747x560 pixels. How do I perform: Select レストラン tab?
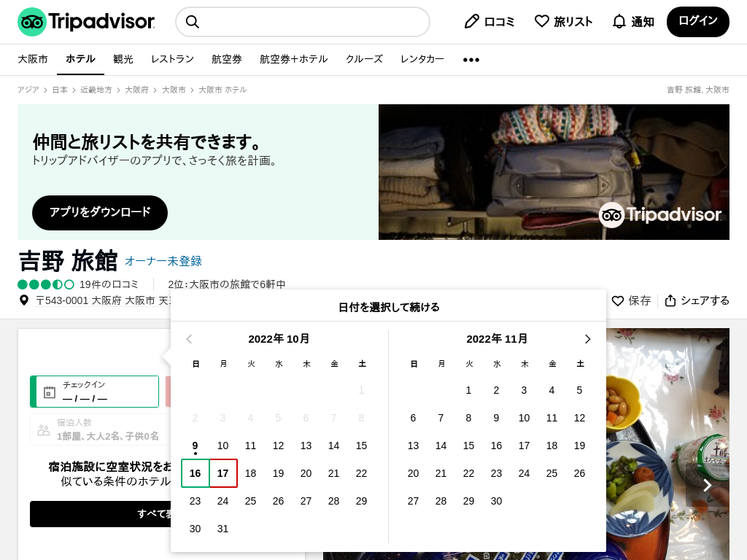172,59
